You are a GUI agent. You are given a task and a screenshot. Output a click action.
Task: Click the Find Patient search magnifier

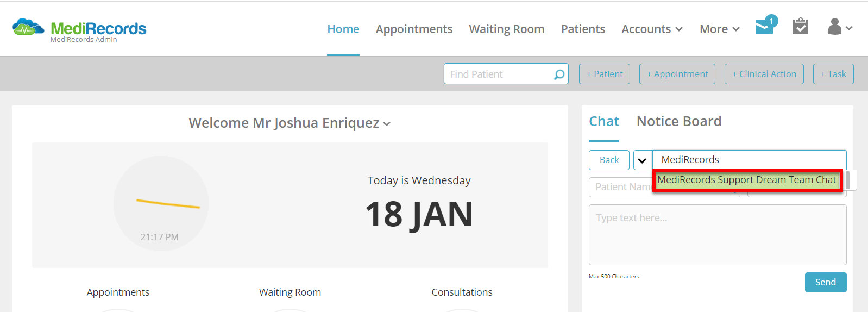(559, 74)
